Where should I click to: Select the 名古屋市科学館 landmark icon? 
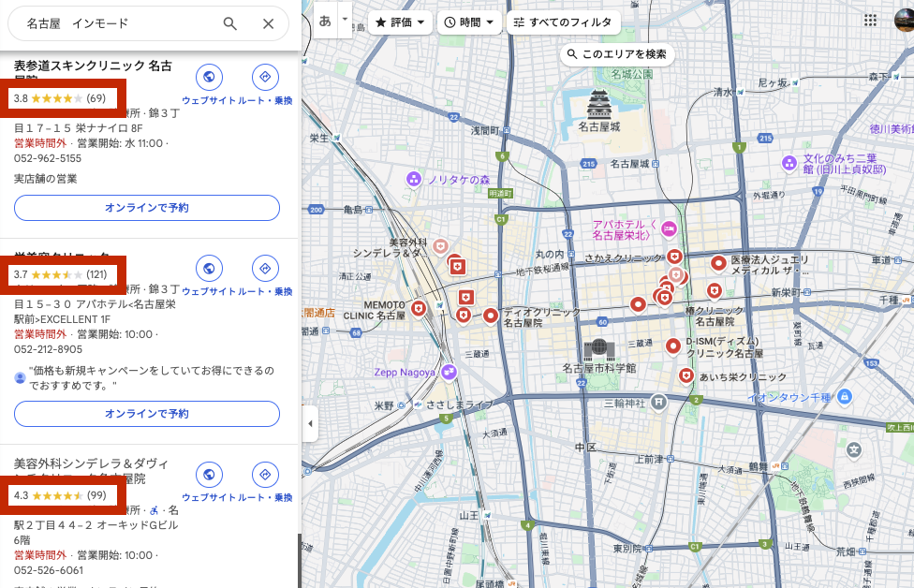[x=598, y=349]
